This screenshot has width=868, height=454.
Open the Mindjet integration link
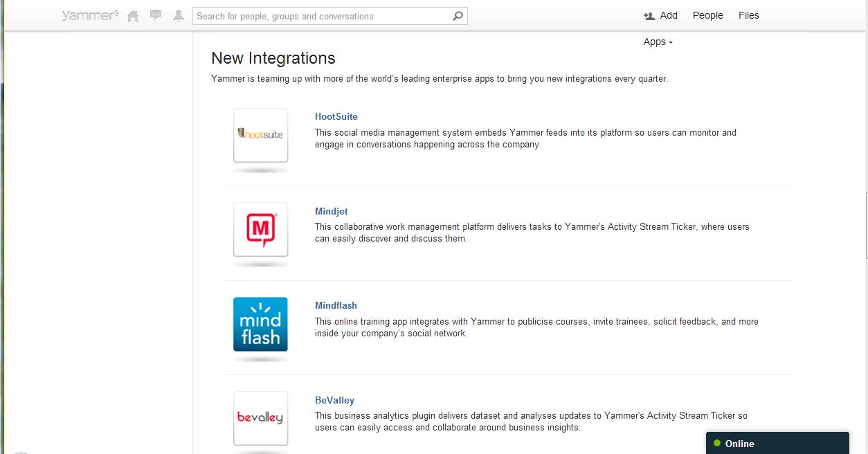[x=331, y=211]
